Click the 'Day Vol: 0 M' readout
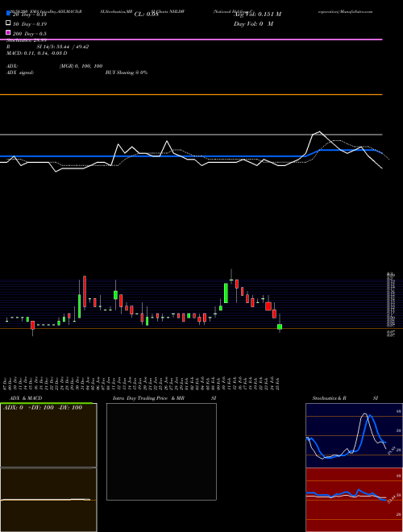The height and width of the screenshot is (532, 403). coord(253,24)
